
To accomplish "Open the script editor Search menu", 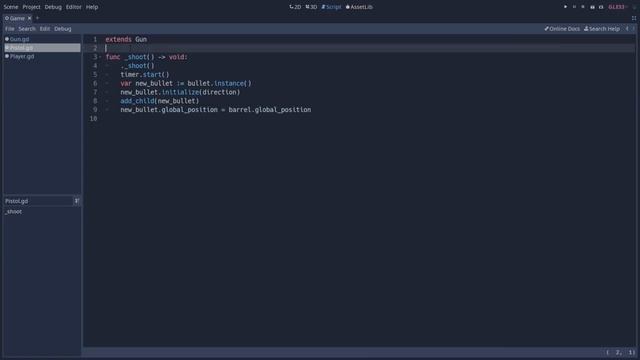I will (x=27, y=29).
